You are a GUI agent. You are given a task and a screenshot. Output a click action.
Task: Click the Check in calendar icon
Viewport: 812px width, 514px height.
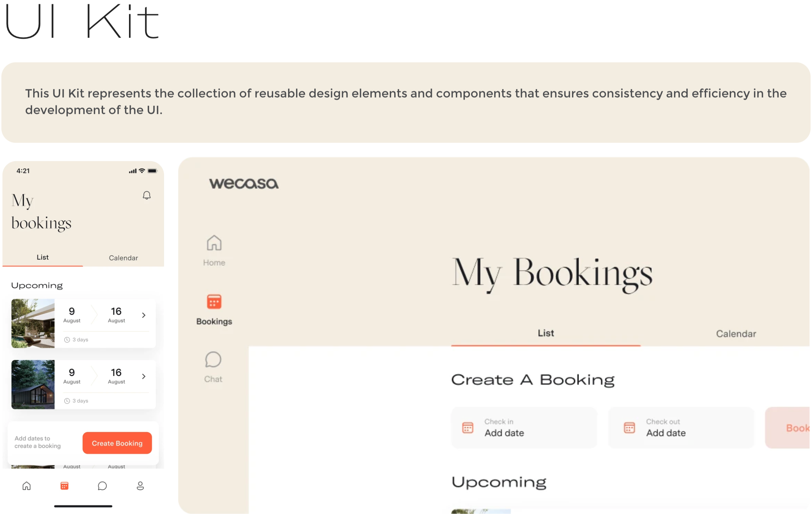pyautogui.click(x=468, y=428)
